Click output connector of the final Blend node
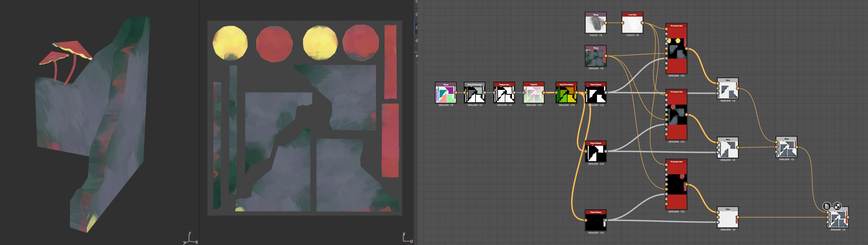 [848, 218]
